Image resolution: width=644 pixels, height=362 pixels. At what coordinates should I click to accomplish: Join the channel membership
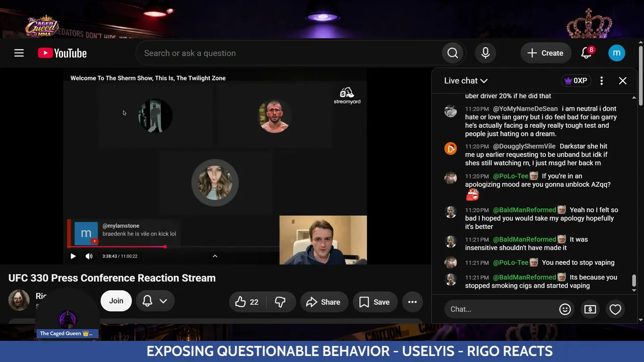point(116,301)
